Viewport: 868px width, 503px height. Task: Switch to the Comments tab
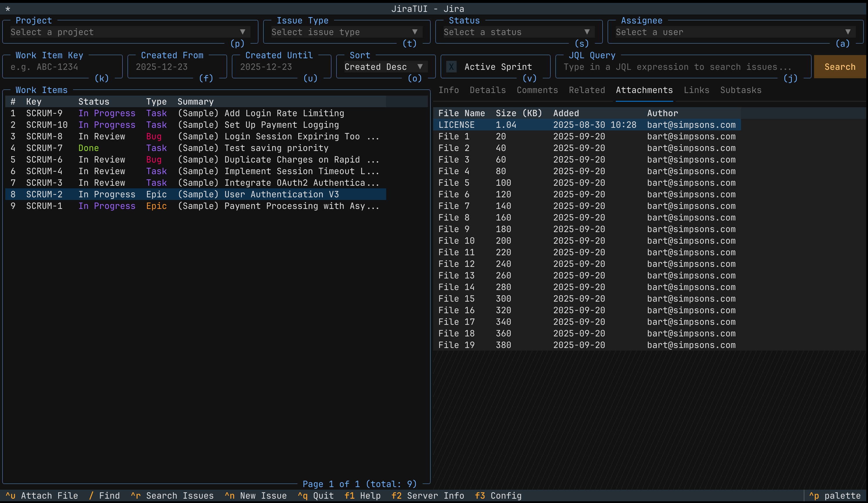[x=537, y=90]
